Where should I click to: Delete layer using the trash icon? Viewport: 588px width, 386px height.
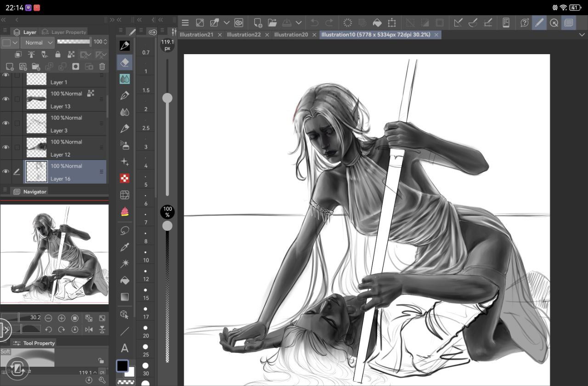tap(102, 67)
